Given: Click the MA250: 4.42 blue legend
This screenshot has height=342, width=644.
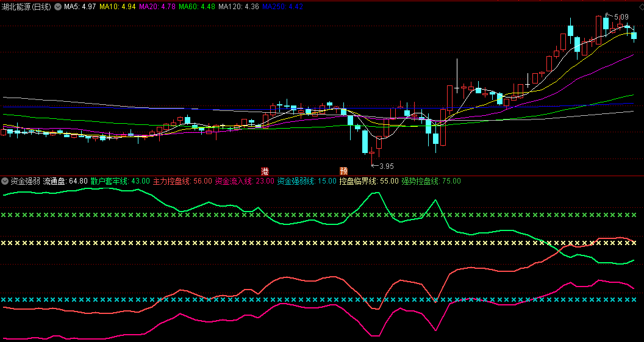Looking at the screenshot, I should tap(282, 7).
